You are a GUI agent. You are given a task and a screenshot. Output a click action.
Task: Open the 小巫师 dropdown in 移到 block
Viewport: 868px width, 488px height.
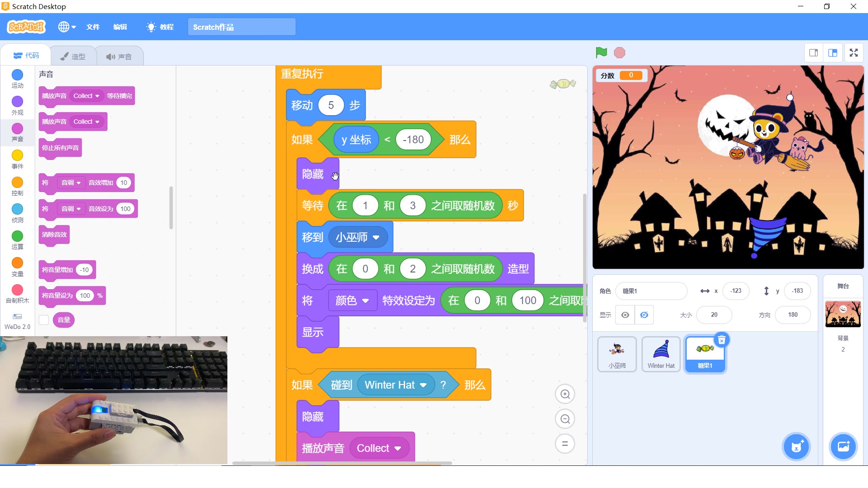pos(376,238)
